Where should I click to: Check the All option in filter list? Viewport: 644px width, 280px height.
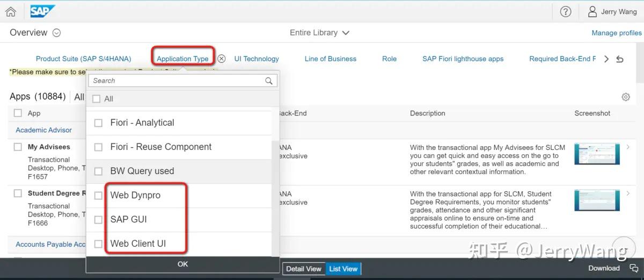click(x=96, y=99)
